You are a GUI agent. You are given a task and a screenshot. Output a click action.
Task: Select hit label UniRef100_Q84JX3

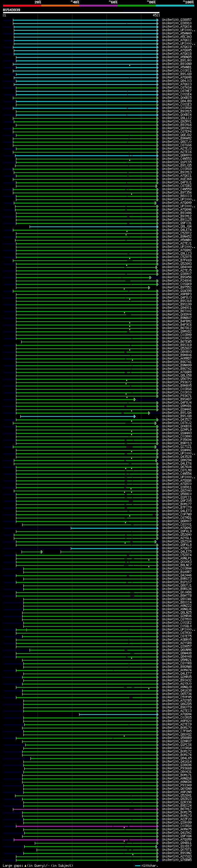click(x=177, y=81)
